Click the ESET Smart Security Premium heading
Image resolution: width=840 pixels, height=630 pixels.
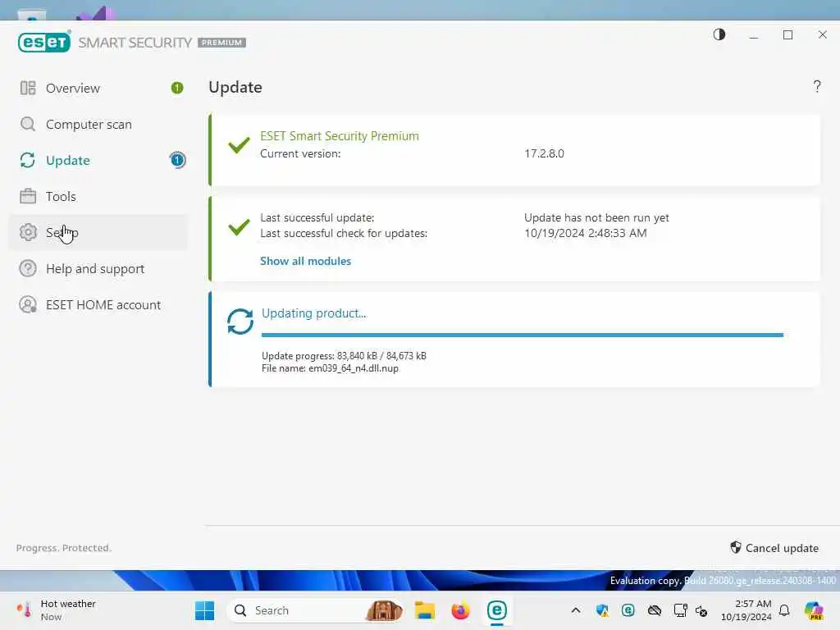[x=340, y=136]
